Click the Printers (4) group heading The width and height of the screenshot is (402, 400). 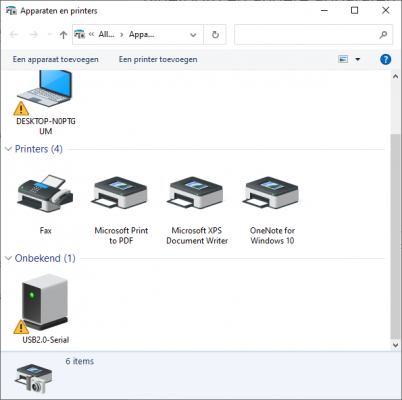[39, 149]
